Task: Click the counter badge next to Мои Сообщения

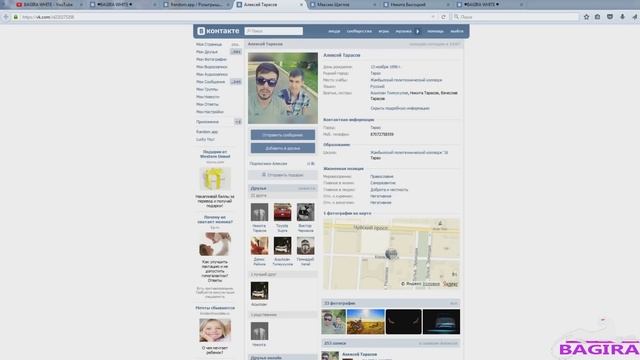Action: click(x=236, y=82)
